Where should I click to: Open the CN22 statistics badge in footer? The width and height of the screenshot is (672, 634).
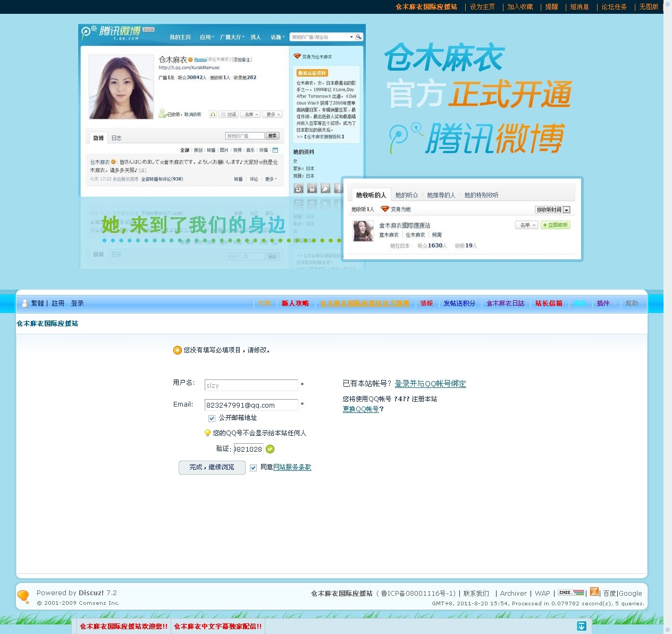pyautogui.click(x=572, y=593)
